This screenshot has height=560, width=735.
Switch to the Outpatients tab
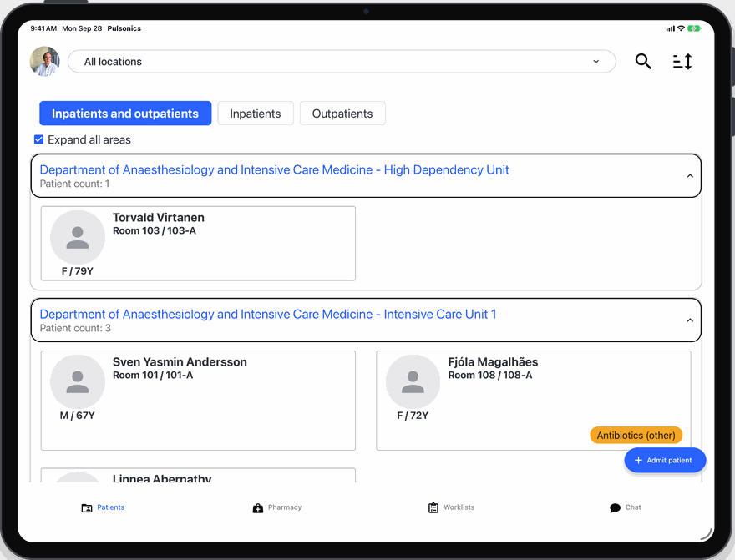(342, 114)
